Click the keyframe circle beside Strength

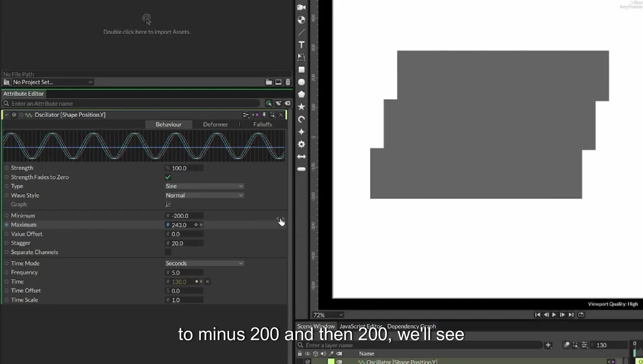pyautogui.click(x=6, y=168)
